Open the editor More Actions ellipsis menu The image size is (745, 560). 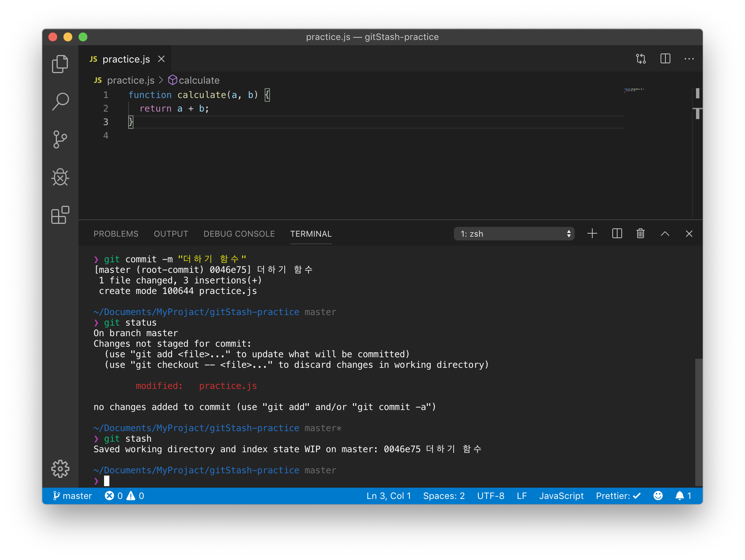click(x=689, y=59)
